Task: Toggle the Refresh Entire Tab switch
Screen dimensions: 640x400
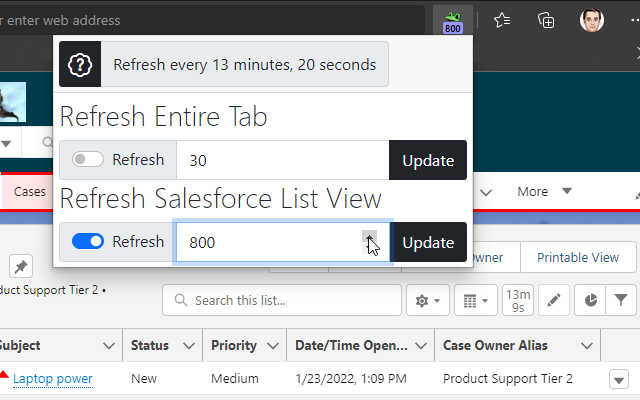Action: [88, 160]
